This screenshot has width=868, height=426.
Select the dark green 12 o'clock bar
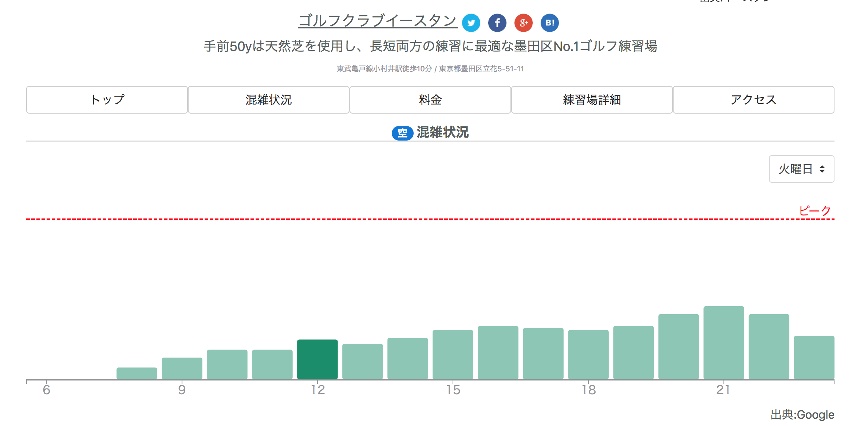point(317,359)
